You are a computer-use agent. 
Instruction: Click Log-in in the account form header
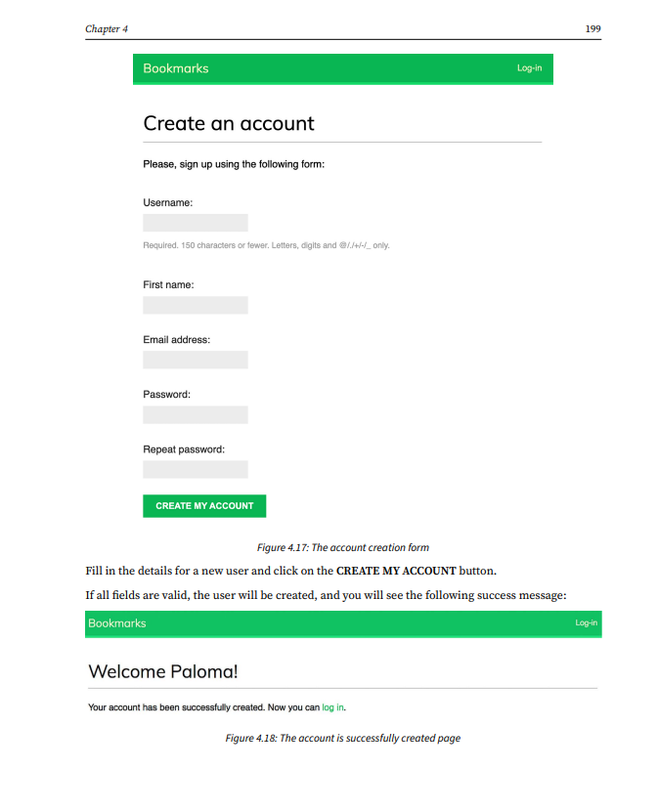click(x=529, y=68)
